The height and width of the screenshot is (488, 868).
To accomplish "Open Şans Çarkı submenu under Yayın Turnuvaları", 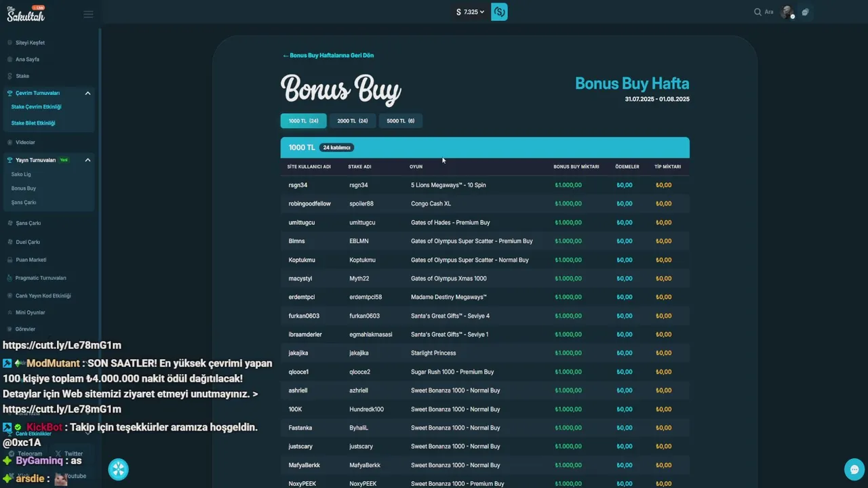I will coord(24,203).
